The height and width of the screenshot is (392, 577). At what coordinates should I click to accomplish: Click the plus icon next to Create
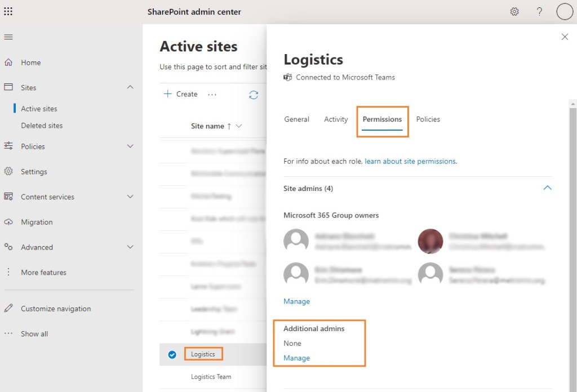click(x=167, y=93)
